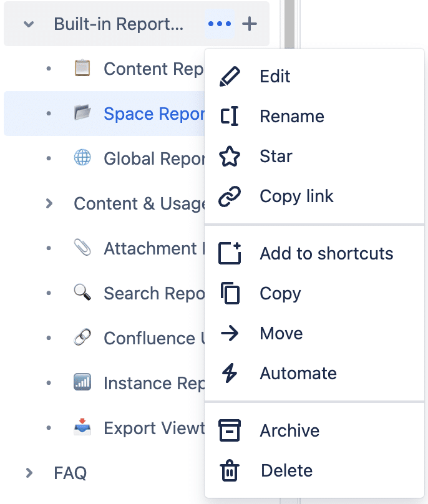Click the pencil icon next to Edit
428x504 pixels.
pyautogui.click(x=231, y=75)
